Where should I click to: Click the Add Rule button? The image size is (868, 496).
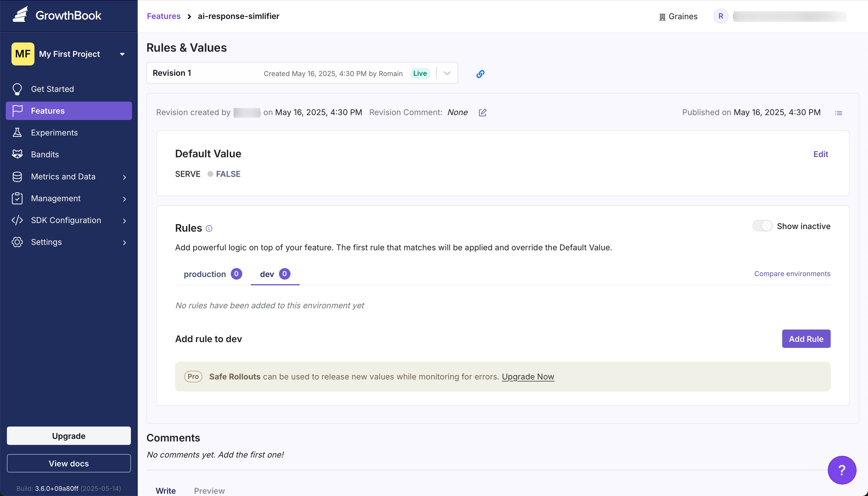806,339
